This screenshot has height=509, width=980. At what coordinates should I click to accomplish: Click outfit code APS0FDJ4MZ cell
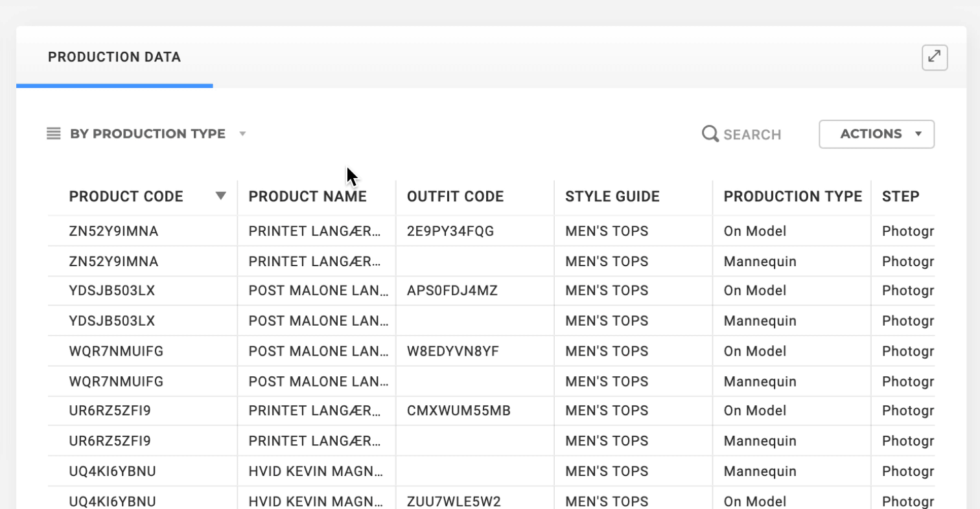tap(452, 291)
